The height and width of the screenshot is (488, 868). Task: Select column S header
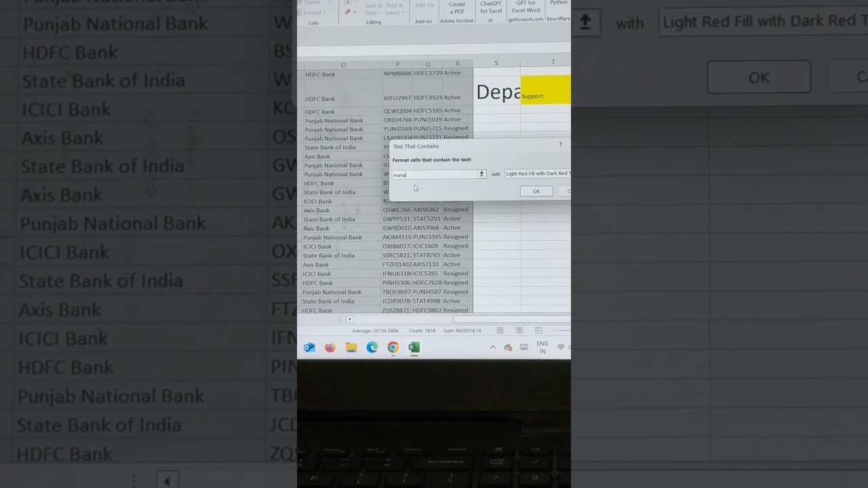(x=496, y=63)
